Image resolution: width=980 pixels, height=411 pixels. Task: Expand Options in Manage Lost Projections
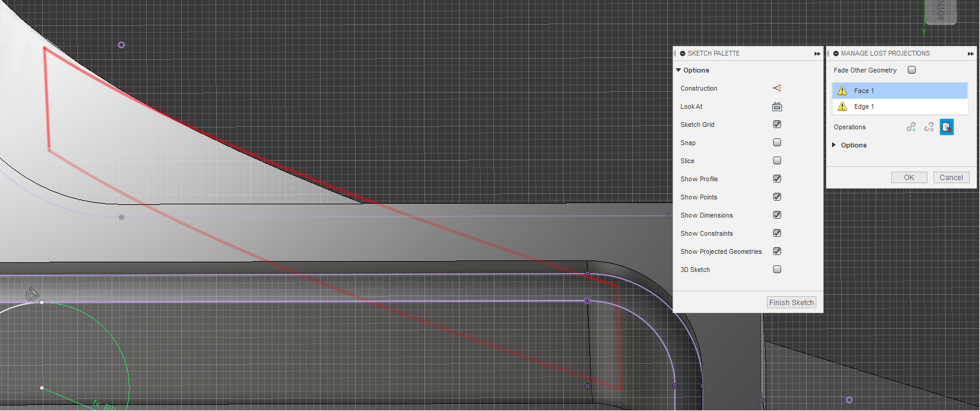(834, 145)
